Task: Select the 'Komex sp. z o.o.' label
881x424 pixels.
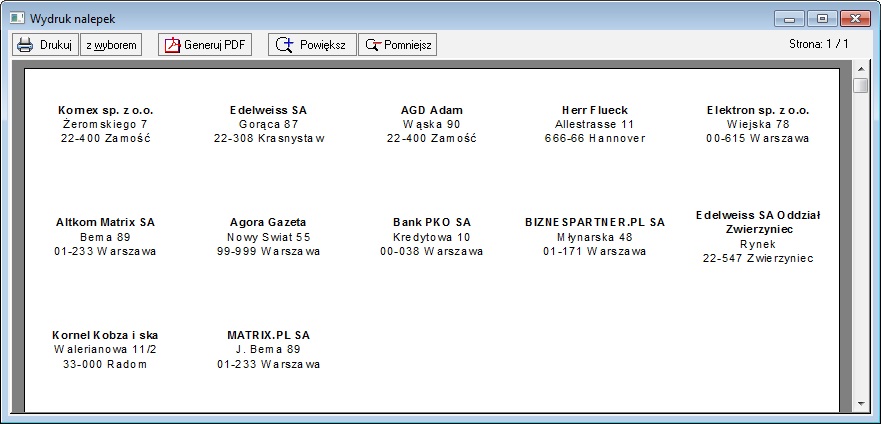Action: pos(106,110)
